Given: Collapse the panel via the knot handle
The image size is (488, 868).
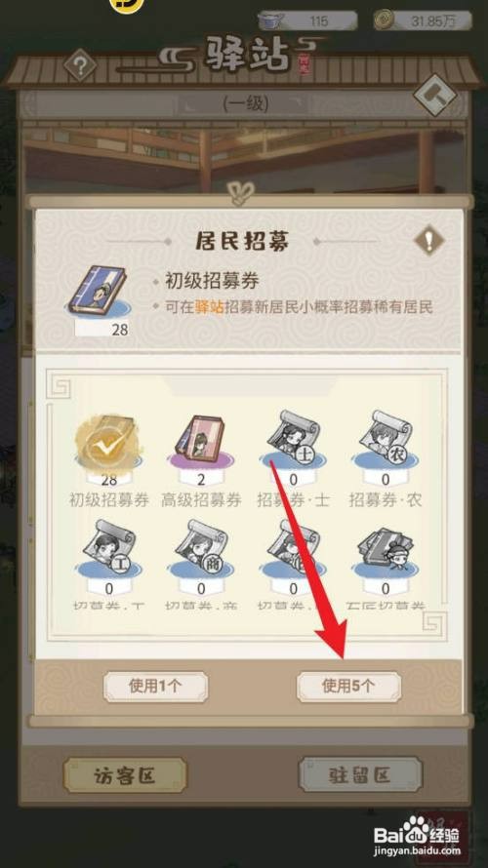Looking at the screenshot, I should [242, 194].
